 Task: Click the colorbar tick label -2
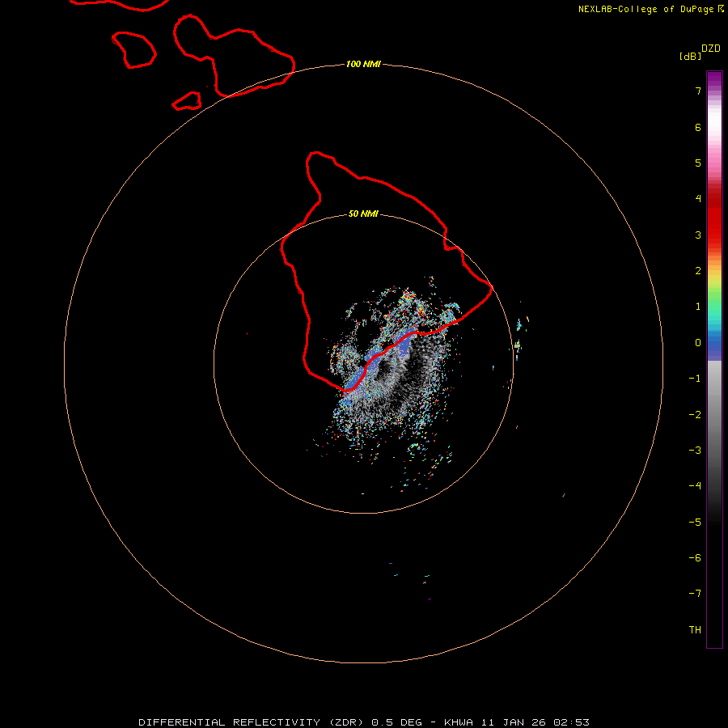[x=695, y=415]
